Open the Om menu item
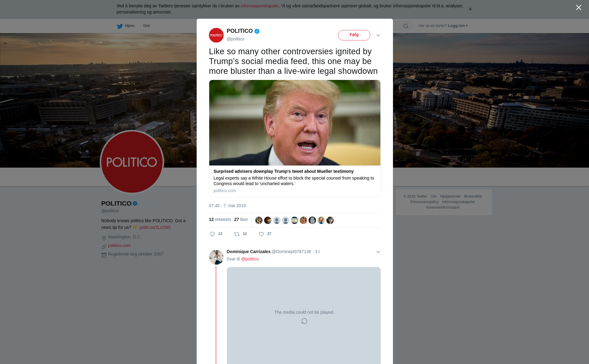The height and width of the screenshot is (364, 589). pyautogui.click(x=147, y=26)
